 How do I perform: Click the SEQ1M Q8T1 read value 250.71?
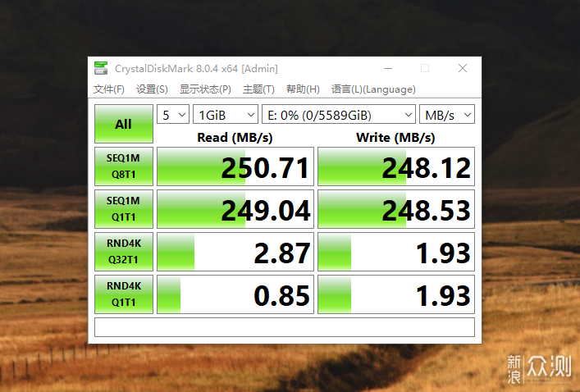235,166
